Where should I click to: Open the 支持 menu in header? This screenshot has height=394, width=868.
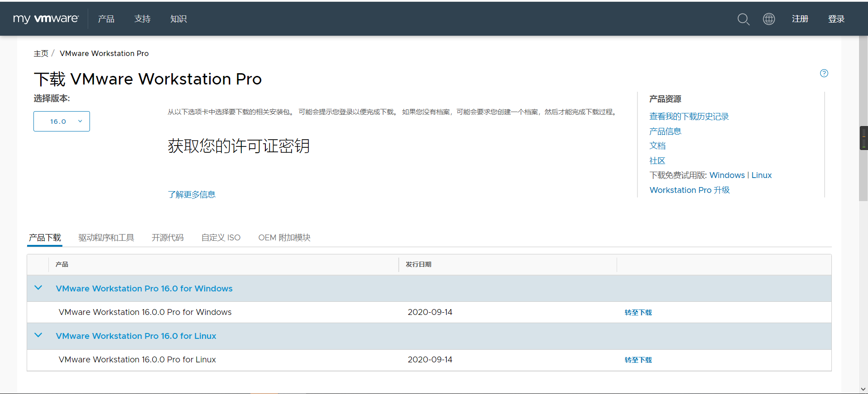pos(142,19)
